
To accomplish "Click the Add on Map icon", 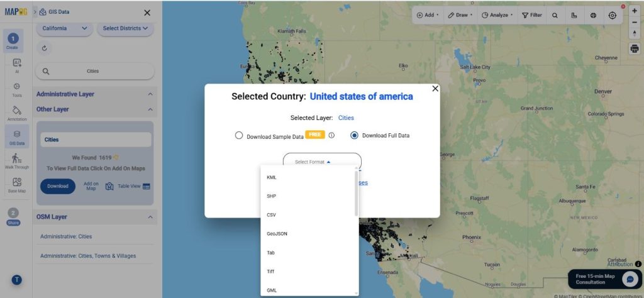I will point(109,186).
